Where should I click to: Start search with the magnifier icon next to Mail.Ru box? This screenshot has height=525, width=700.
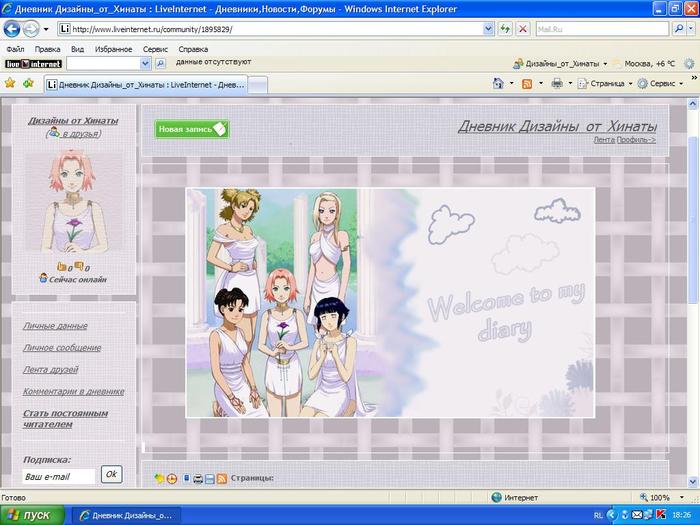point(678,29)
